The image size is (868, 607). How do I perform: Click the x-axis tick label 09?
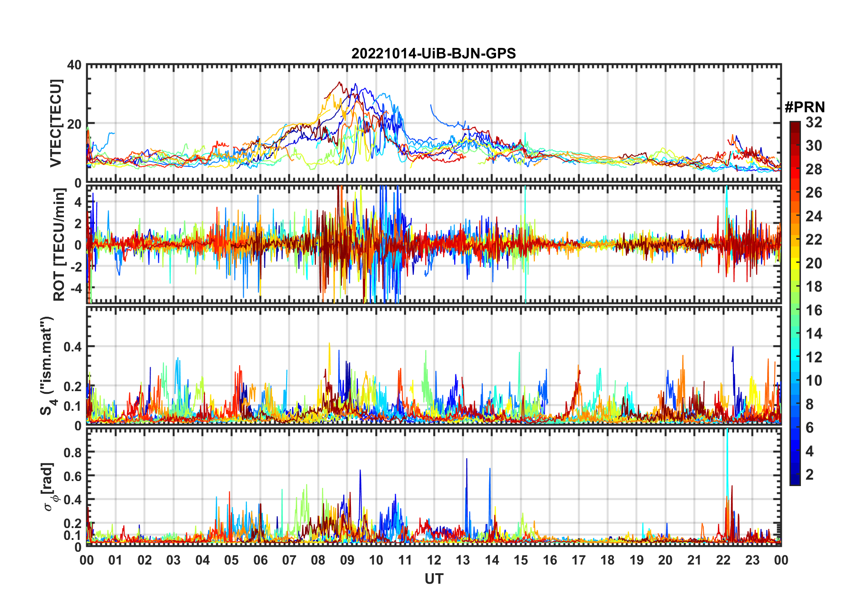(x=347, y=560)
